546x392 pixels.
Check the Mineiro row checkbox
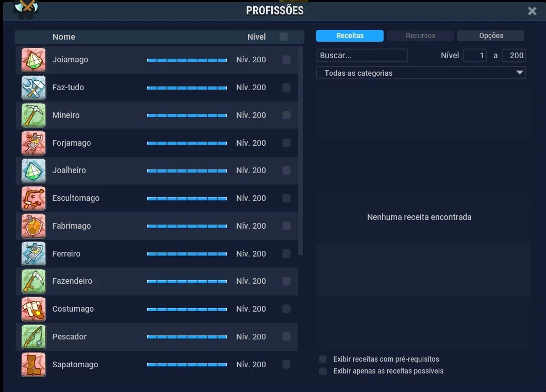(287, 115)
